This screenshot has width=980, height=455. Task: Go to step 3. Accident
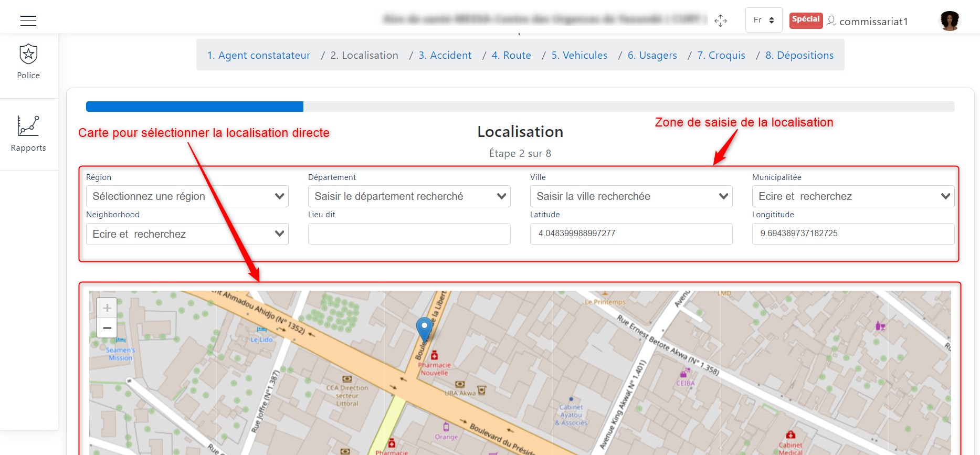point(445,55)
